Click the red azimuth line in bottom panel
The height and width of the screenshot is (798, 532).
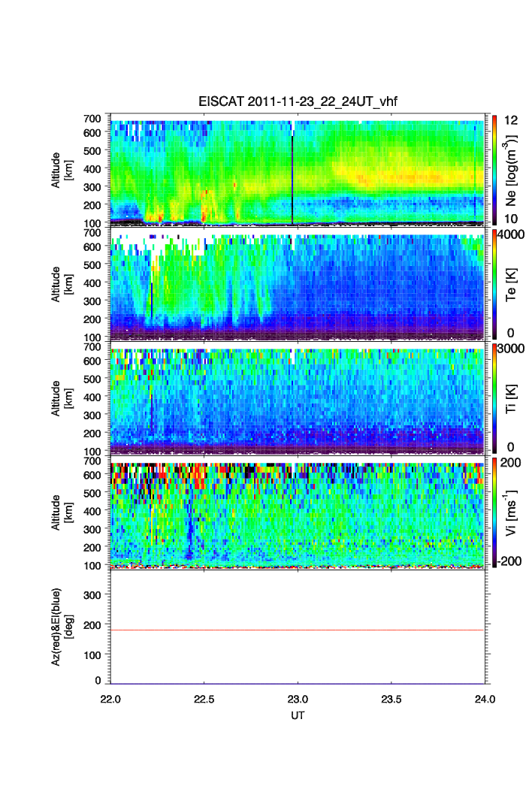point(298,630)
